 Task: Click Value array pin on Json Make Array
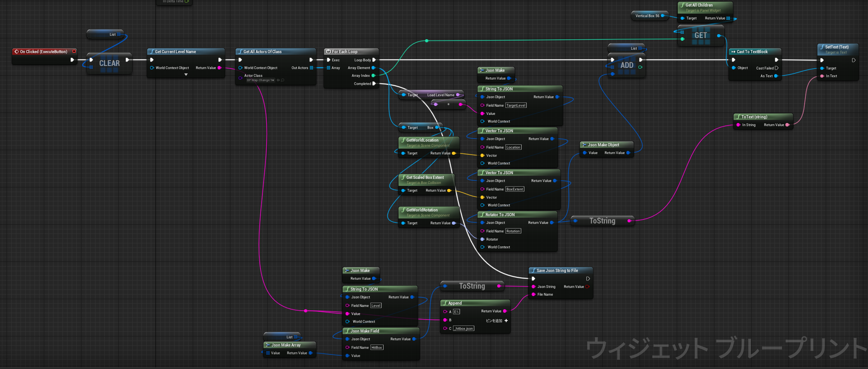[x=268, y=353]
